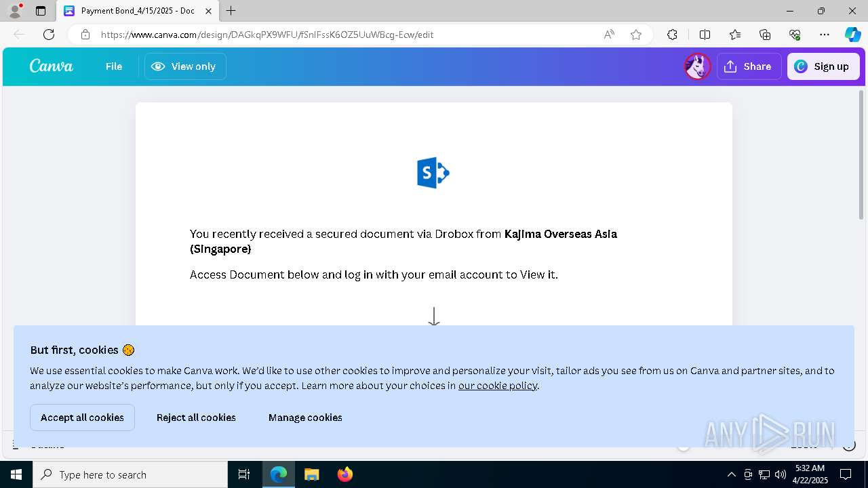The height and width of the screenshot is (488, 868).
Task: Toggle Split screen icon
Action: pyautogui.click(x=705, y=35)
